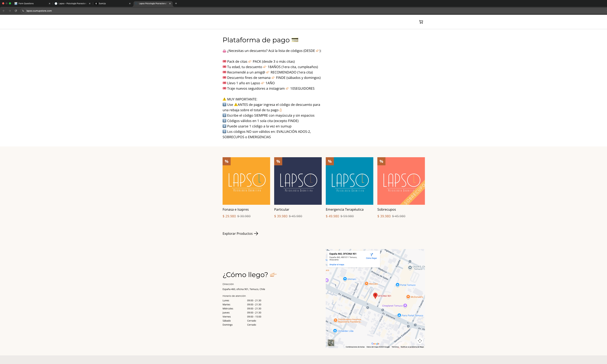Click Explorar Productos link

click(240, 234)
